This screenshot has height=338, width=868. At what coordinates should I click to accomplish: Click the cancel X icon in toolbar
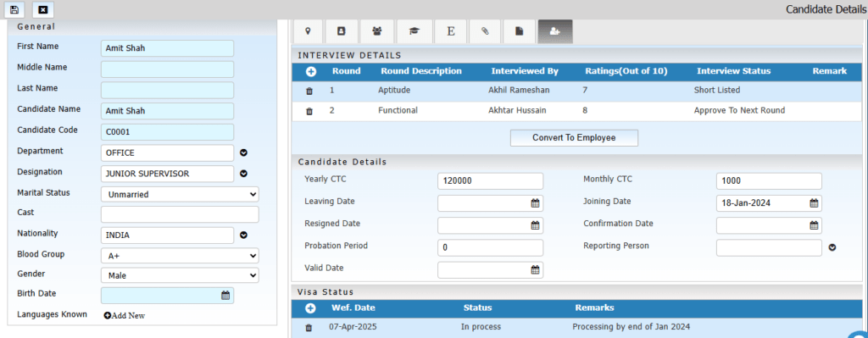tap(43, 9)
